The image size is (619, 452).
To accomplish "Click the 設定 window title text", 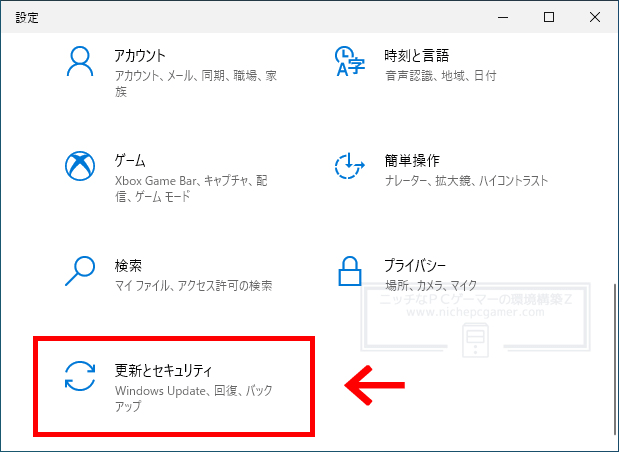I will 27,17.
